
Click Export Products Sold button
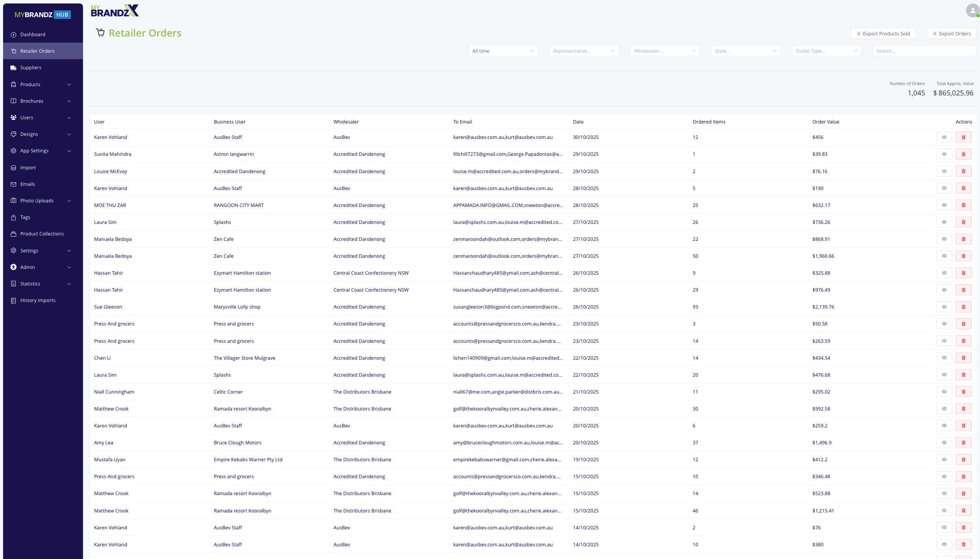[883, 33]
